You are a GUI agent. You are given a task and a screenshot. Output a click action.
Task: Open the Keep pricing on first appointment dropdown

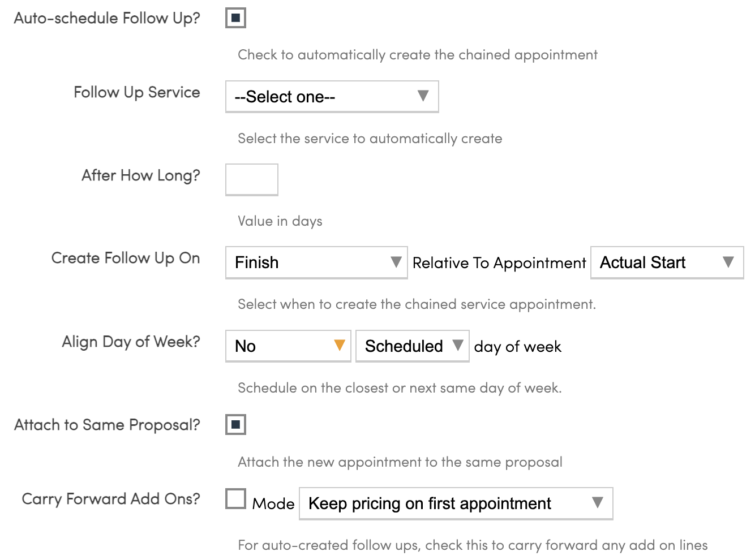(455, 503)
